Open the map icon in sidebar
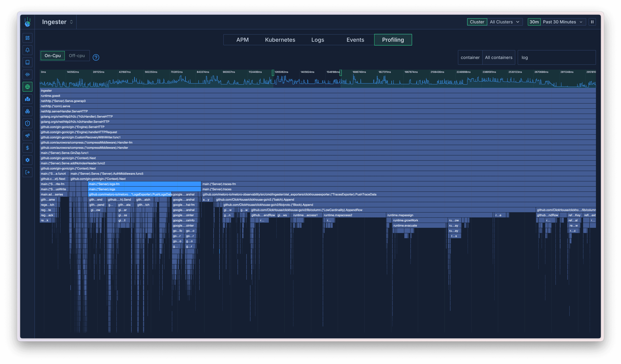 [x=27, y=99]
